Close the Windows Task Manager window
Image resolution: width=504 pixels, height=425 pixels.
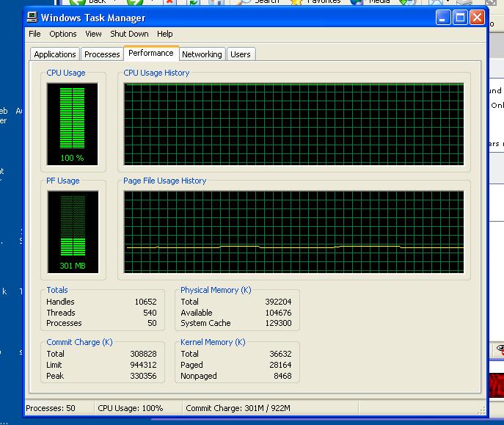[477, 17]
